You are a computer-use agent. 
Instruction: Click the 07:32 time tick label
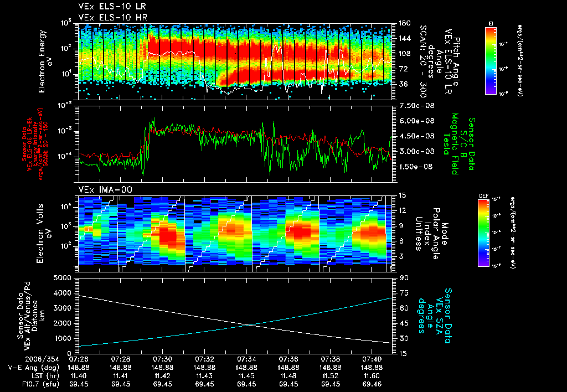[204, 360]
